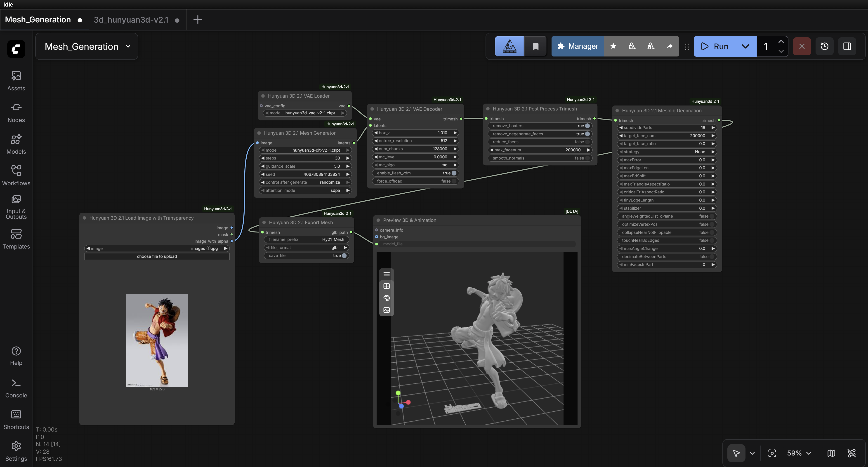Viewport: 868px width, 467px height.
Task: Open the Run button dropdown arrow
Action: [x=745, y=47]
